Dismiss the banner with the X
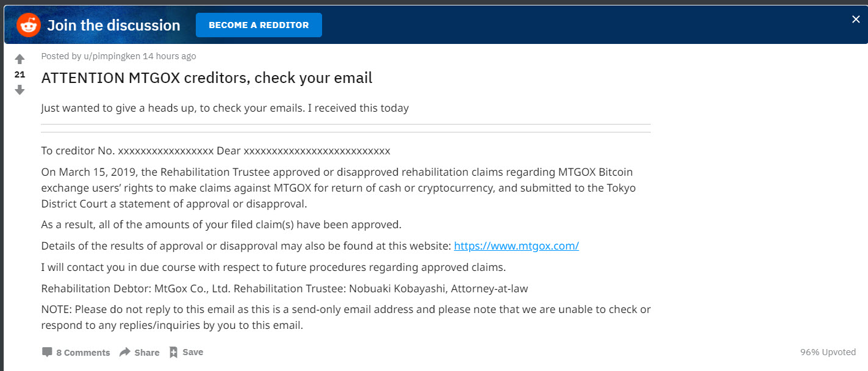868x371 pixels. coord(856,19)
